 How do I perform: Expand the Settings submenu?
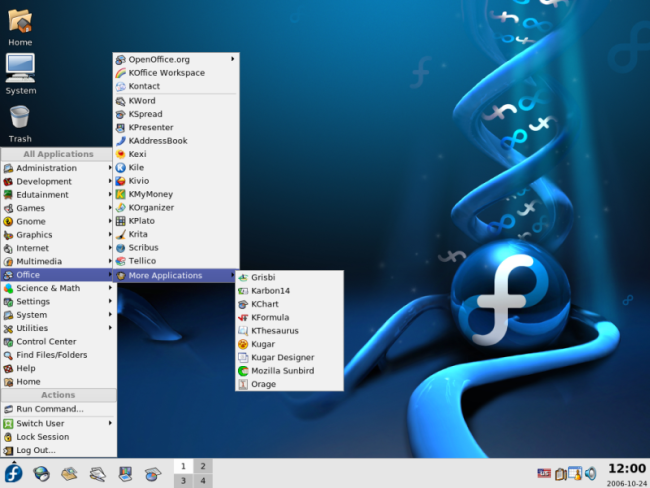(x=58, y=301)
